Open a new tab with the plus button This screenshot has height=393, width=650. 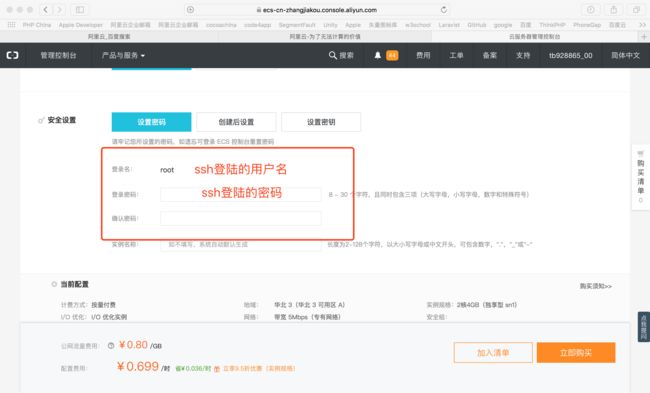pos(644,36)
